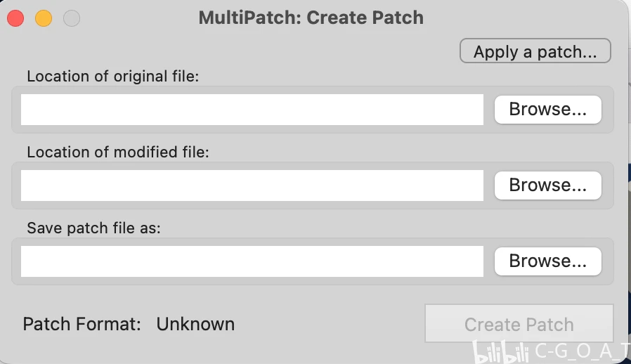Close the MultiPatch window with red button

15,18
